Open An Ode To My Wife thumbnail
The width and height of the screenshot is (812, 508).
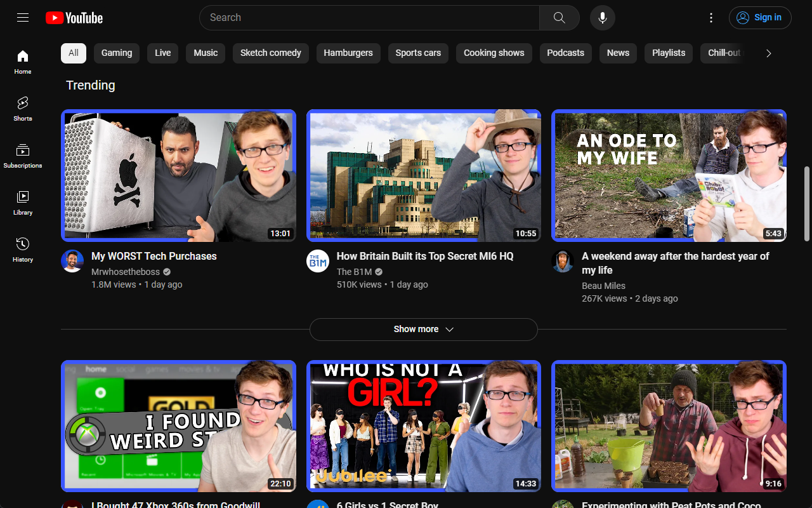[x=669, y=176]
